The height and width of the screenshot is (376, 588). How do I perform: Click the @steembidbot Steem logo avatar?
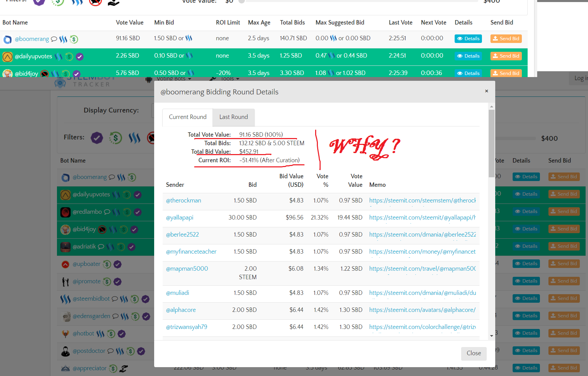[65, 299]
